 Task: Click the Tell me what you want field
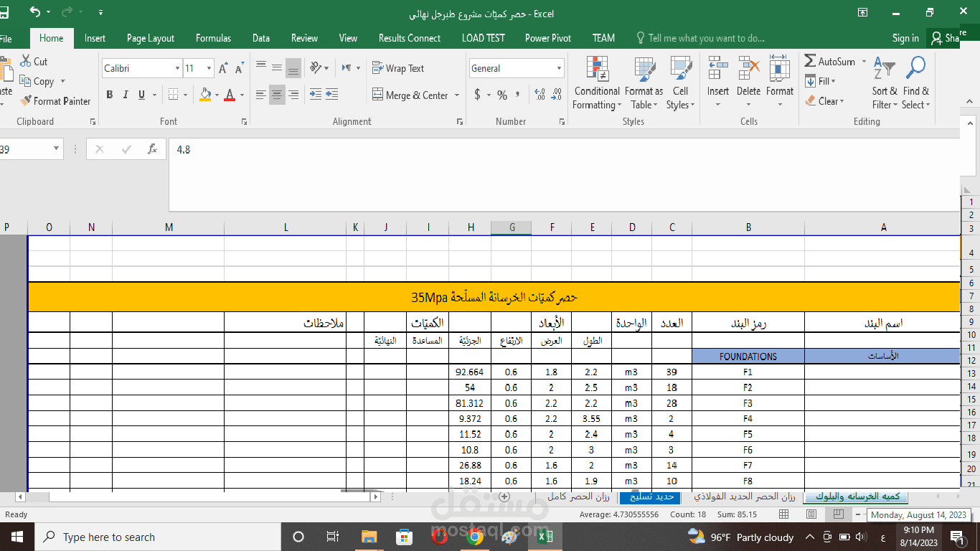pyautogui.click(x=700, y=38)
